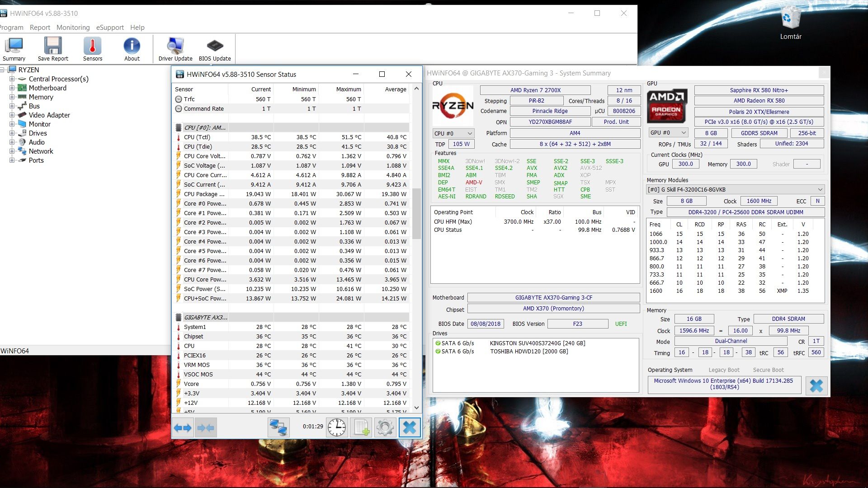Open the memory module selector dropdown
The width and height of the screenshot is (868, 488).
(735, 189)
